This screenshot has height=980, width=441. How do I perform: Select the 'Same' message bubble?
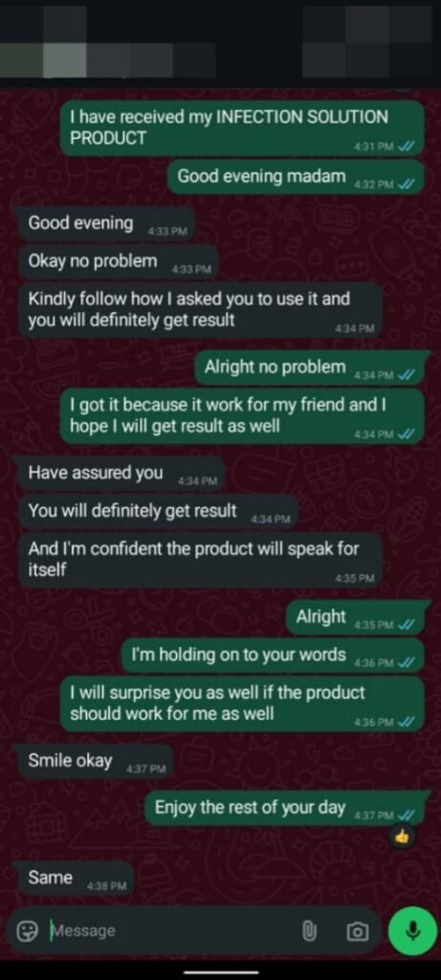[77, 879]
